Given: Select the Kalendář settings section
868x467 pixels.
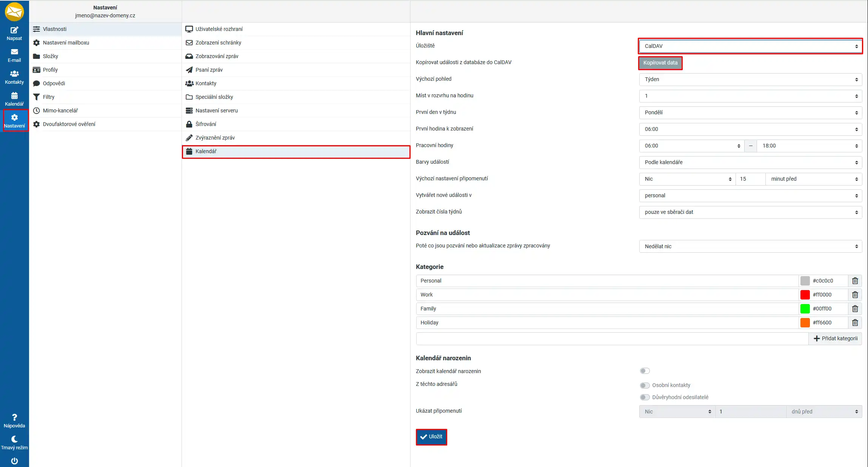Looking at the screenshot, I should click(296, 151).
